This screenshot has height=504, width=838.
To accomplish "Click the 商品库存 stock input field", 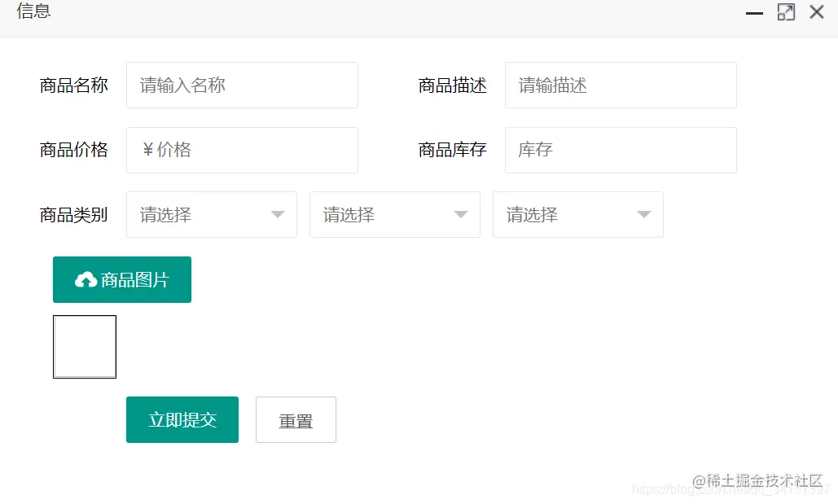I will (x=621, y=150).
